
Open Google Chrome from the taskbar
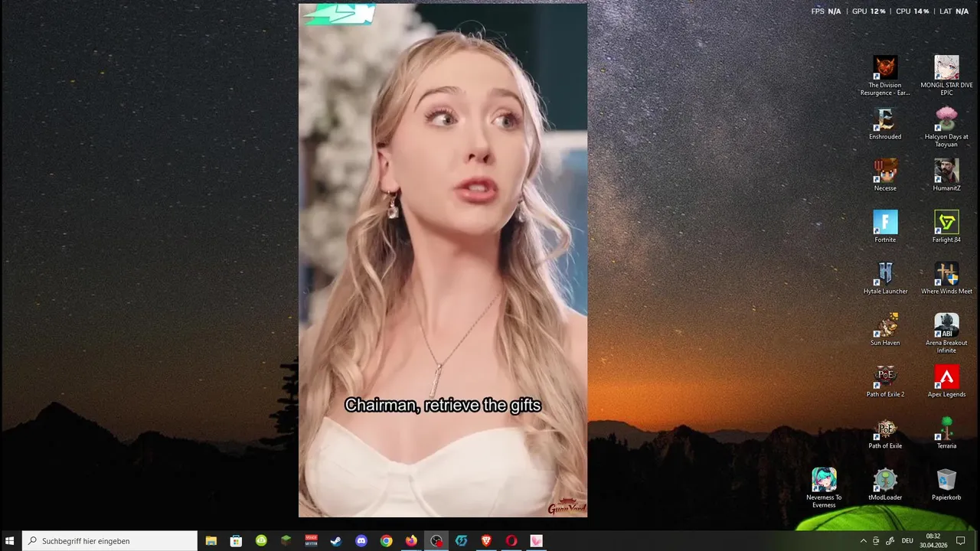387,540
